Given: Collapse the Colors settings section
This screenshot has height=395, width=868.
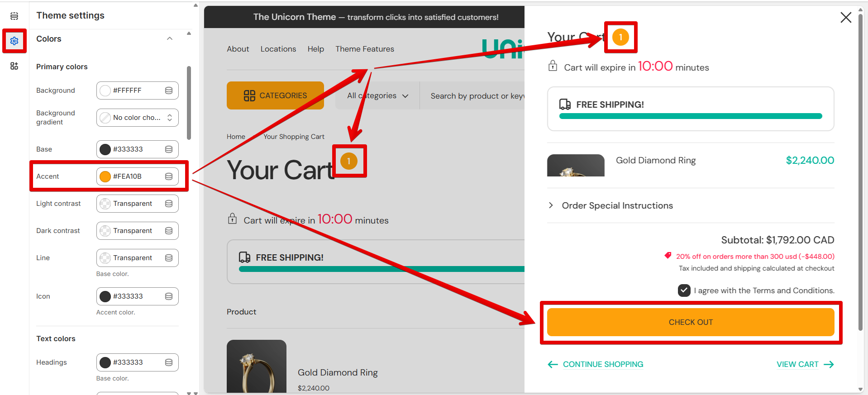Looking at the screenshot, I should 170,39.
